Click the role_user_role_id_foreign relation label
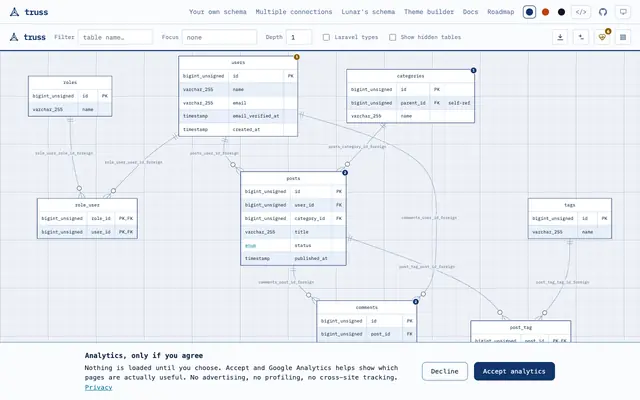Image resolution: width=640 pixels, height=400 pixels. pos(64,153)
